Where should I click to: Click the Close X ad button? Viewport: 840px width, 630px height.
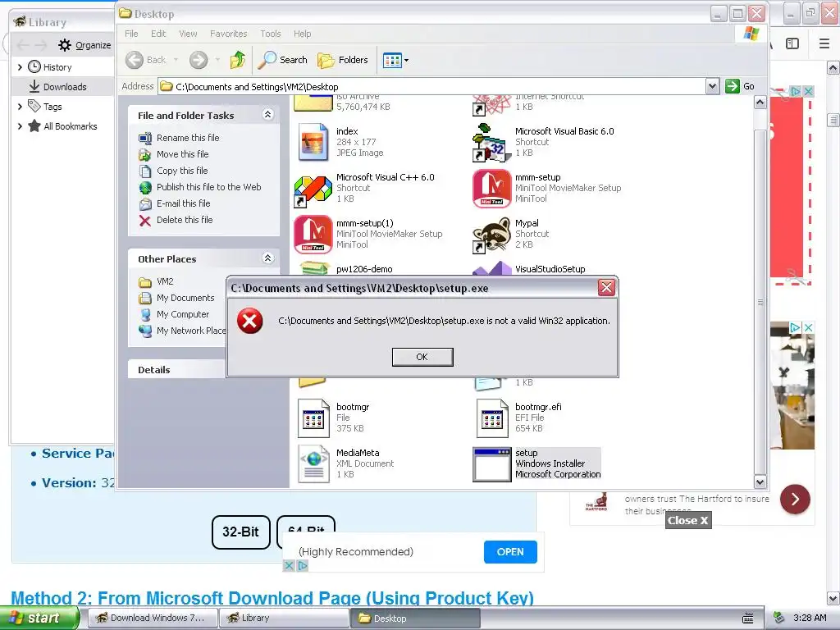pos(688,520)
